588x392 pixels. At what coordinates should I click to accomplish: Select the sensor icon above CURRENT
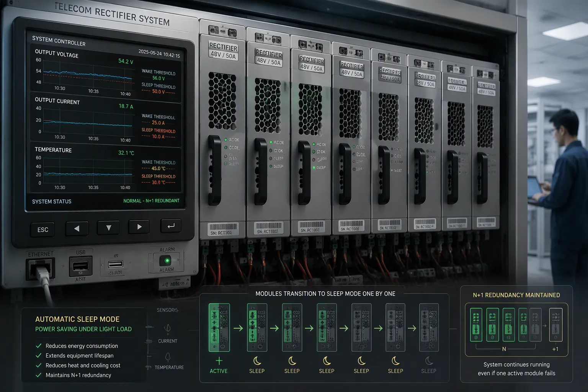[x=167, y=329]
